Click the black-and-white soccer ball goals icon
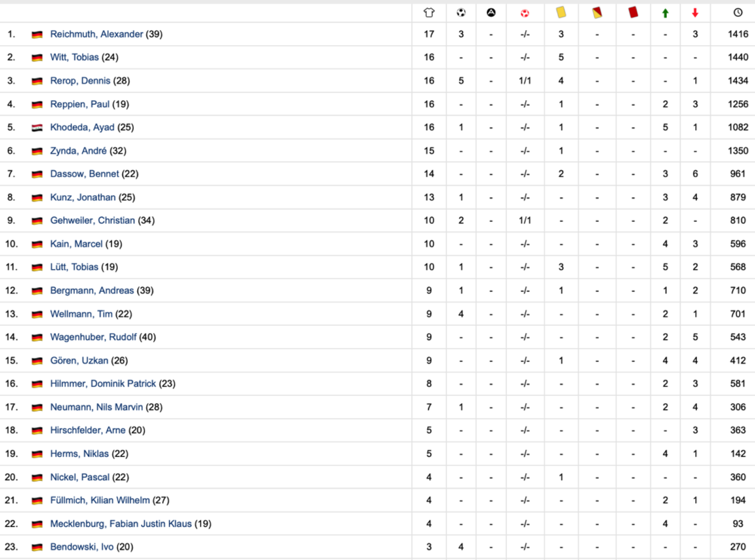Viewport: 755px width, 560px height. click(x=461, y=13)
